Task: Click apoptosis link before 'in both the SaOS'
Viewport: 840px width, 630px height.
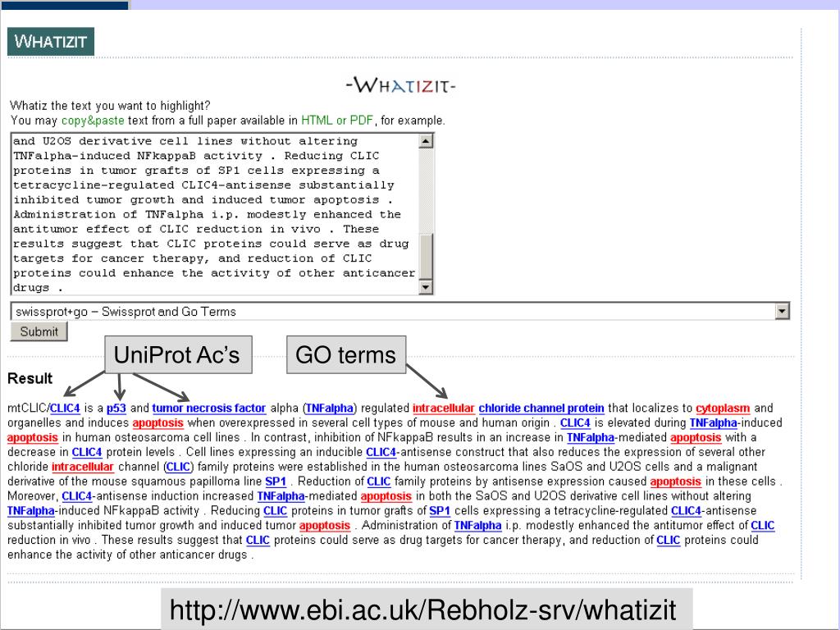Action: [386, 496]
